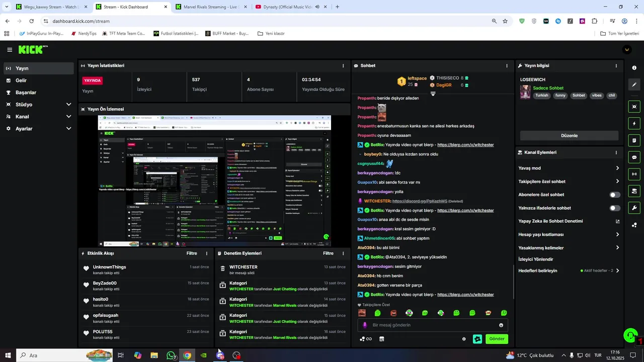Click the green headset support bubble
Viewport: 644px width, 362px height.
tap(630, 335)
